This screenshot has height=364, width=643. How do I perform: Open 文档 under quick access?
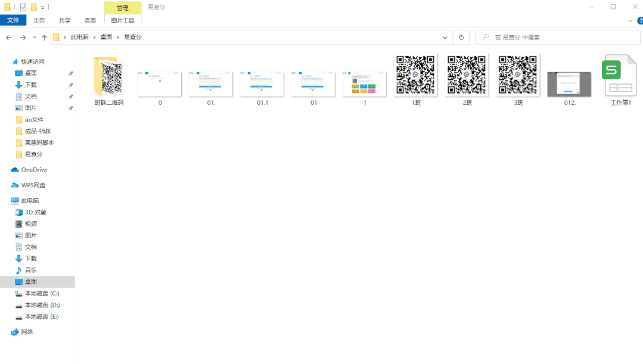point(31,96)
